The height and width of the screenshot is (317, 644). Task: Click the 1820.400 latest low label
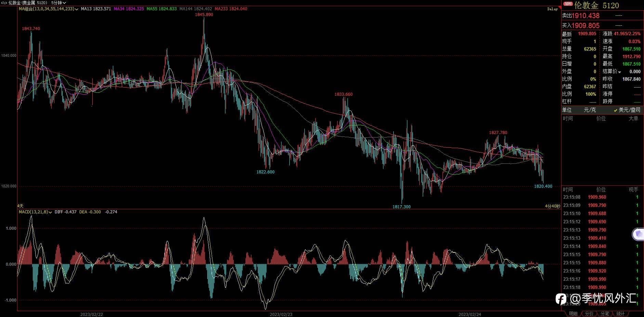tap(543, 186)
